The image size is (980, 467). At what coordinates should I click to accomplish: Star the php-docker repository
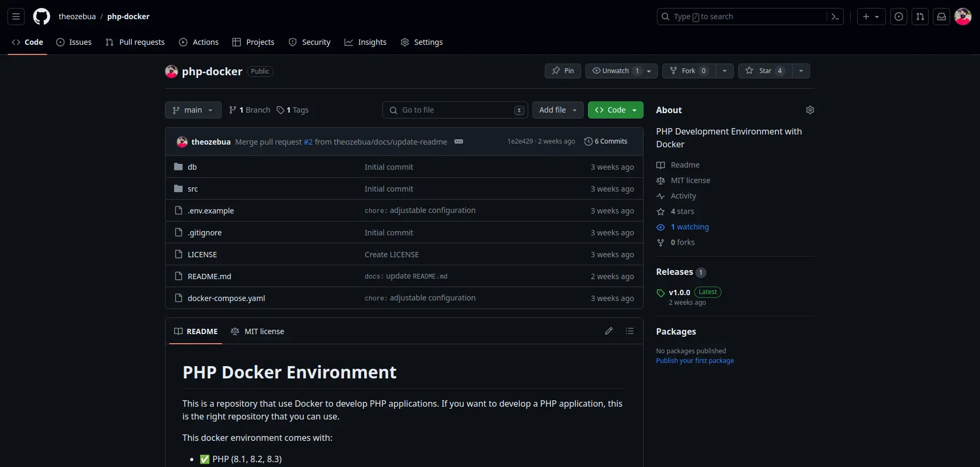coord(765,71)
